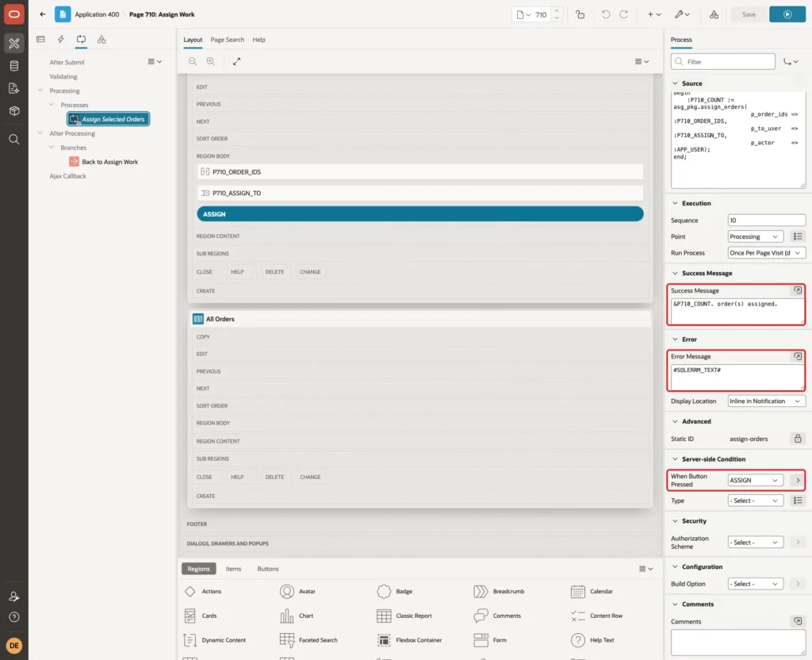Expand the layout to full screen
This screenshot has height=660, width=812.
click(x=236, y=61)
